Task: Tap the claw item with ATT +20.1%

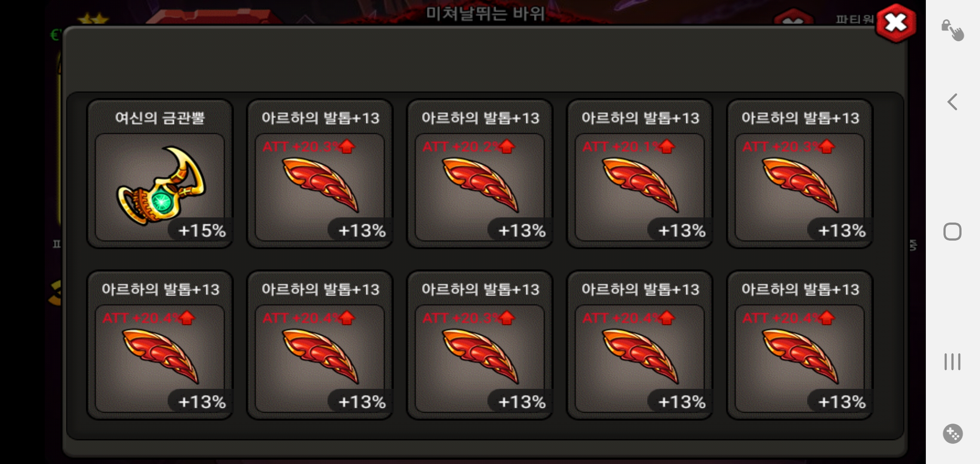Action: coord(640,174)
